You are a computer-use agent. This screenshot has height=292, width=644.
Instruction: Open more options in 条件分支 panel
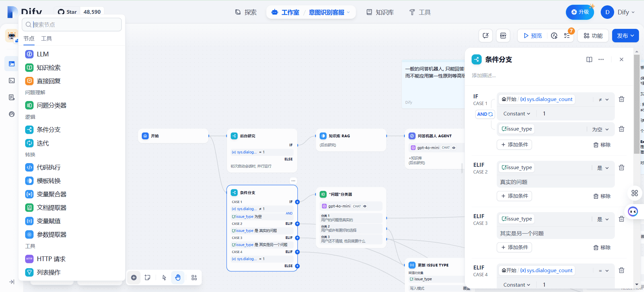pyautogui.click(x=601, y=59)
